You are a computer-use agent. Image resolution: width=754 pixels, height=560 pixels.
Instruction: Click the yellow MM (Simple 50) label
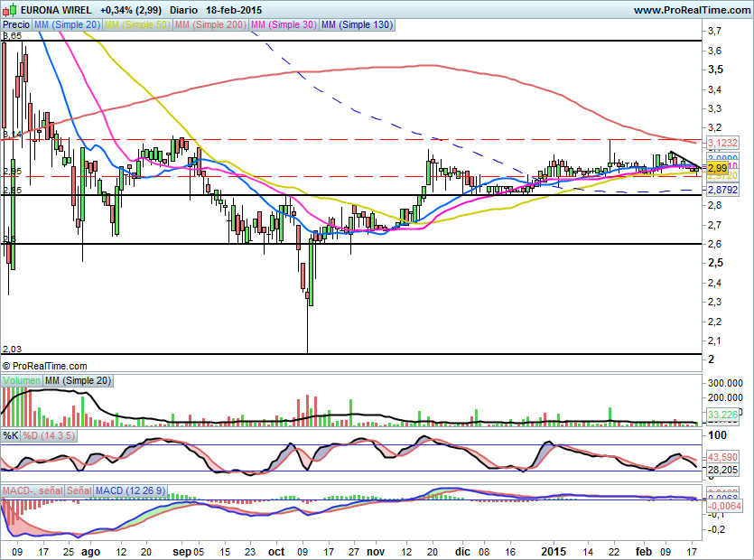click(137, 25)
